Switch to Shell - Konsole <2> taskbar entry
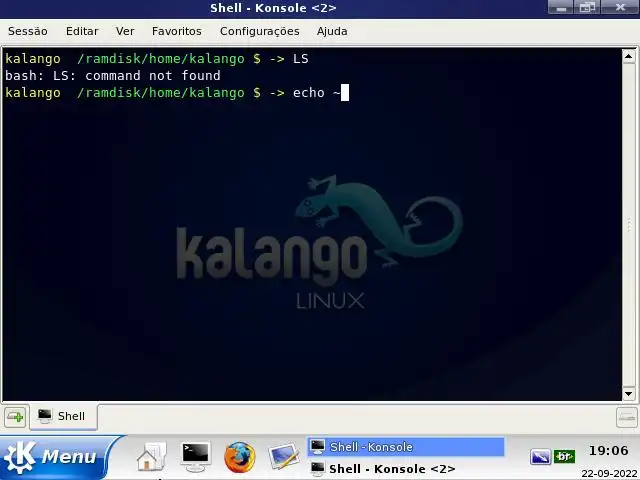The width and height of the screenshot is (640, 480). [406, 469]
